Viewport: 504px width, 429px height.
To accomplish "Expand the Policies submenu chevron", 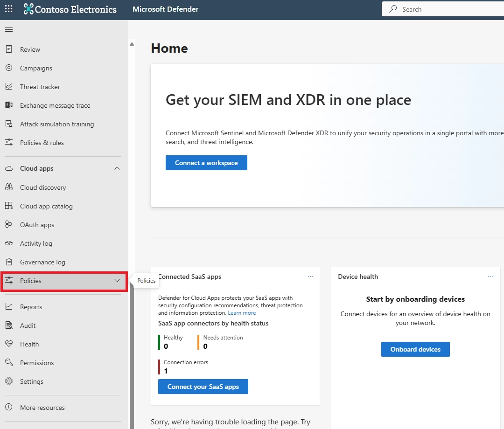I will (117, 280).
